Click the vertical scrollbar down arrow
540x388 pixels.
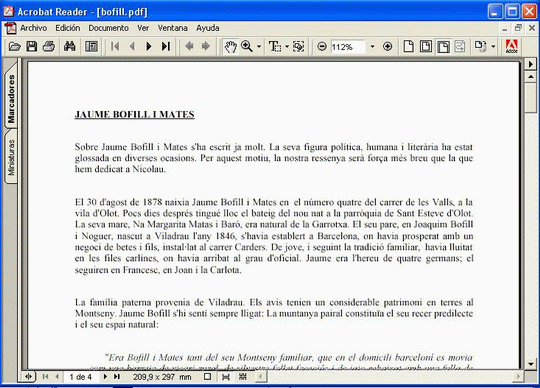pos(530,364)
